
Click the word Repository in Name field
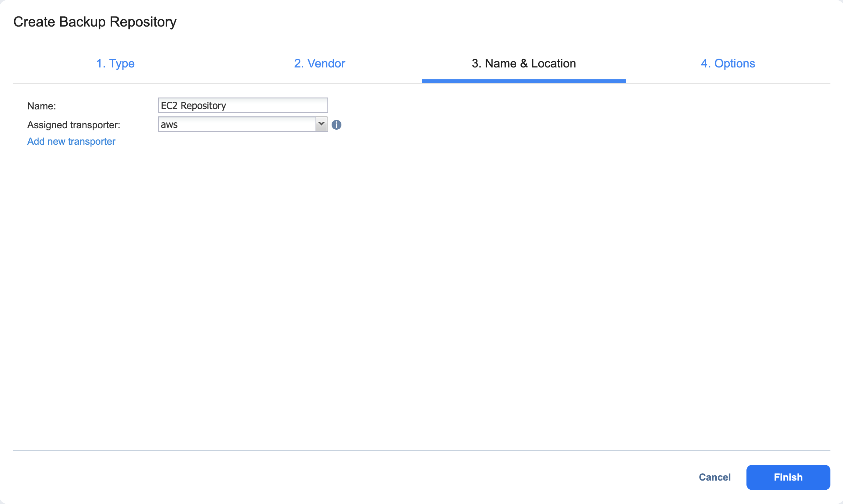[203, 106]
